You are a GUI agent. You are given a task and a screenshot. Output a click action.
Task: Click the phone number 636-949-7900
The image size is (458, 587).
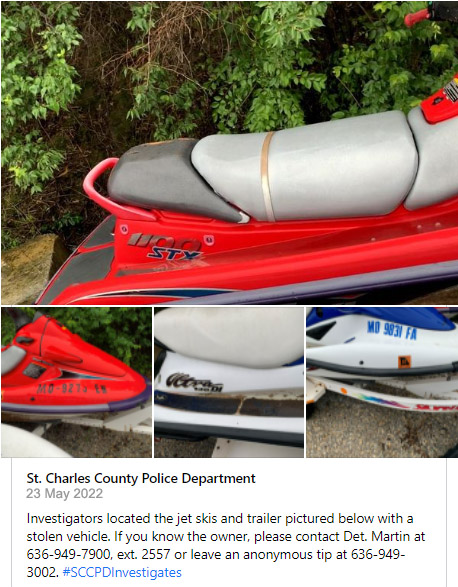coord(69,554)
